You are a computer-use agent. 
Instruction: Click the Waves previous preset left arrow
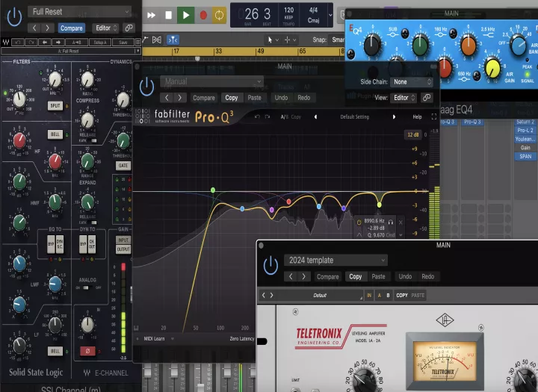click(x=44, y=42)
